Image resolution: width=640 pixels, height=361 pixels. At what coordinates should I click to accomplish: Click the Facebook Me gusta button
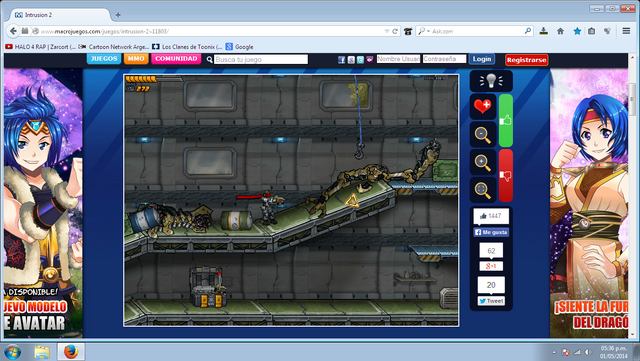pos(491,232)
